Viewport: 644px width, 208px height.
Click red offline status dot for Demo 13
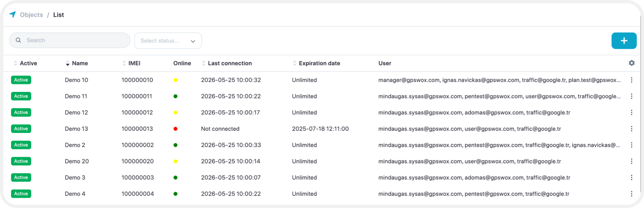pyautogui.click(x=175, y=129)
